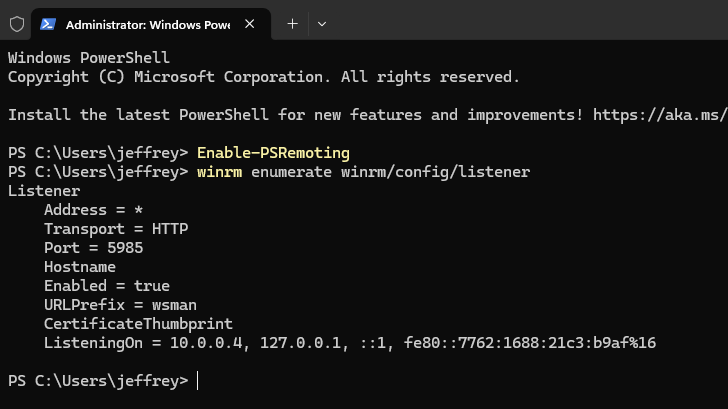The height and width of the screenshot is (409, 728).
Task: Close the Administrator PowerShell tab
Action: [x=249, y=24]
